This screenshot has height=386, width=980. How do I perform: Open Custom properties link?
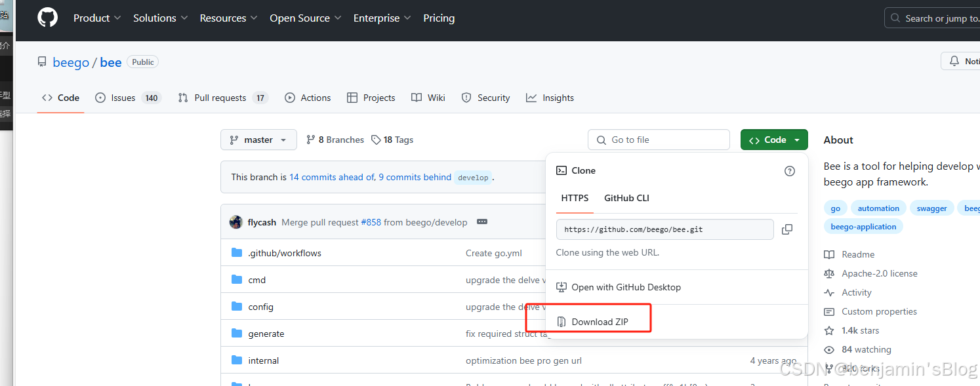point(879,311)
